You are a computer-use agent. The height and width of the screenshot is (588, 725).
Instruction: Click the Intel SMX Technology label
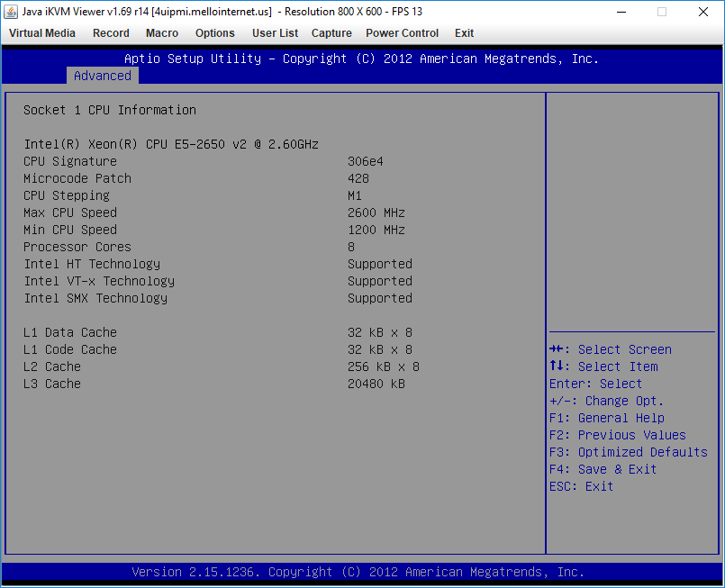[95, 298]
